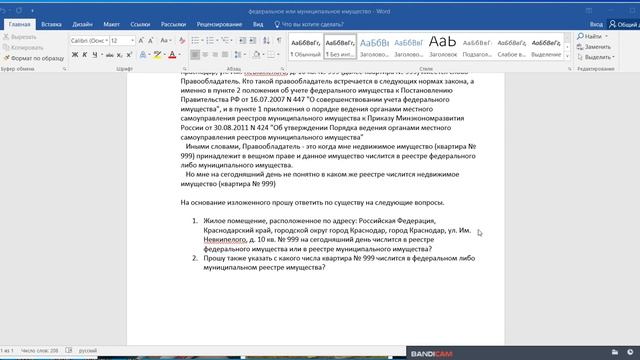
Task: Open the font name combo box
Action: pyautogui.click(x=89, y=40)
